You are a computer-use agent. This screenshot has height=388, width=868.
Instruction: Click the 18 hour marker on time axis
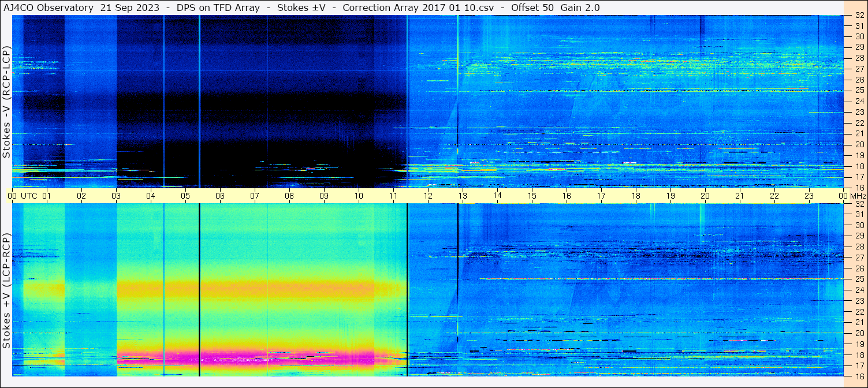click(x=636, y=196)
